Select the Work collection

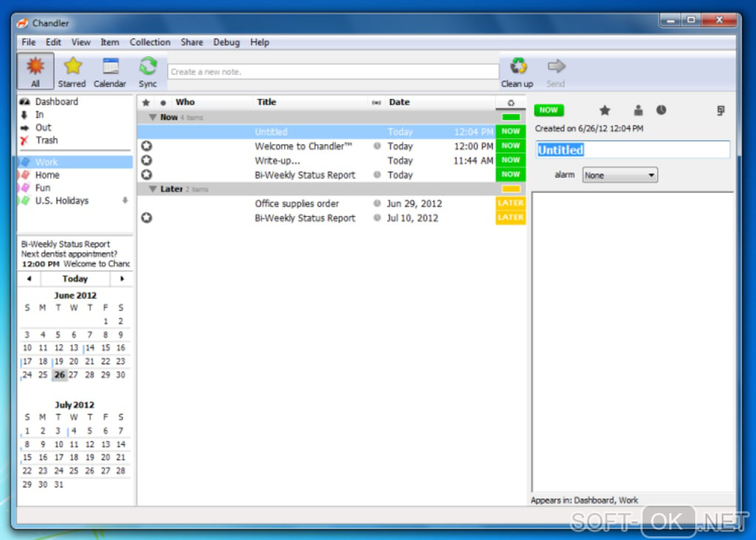coord(75,162)
